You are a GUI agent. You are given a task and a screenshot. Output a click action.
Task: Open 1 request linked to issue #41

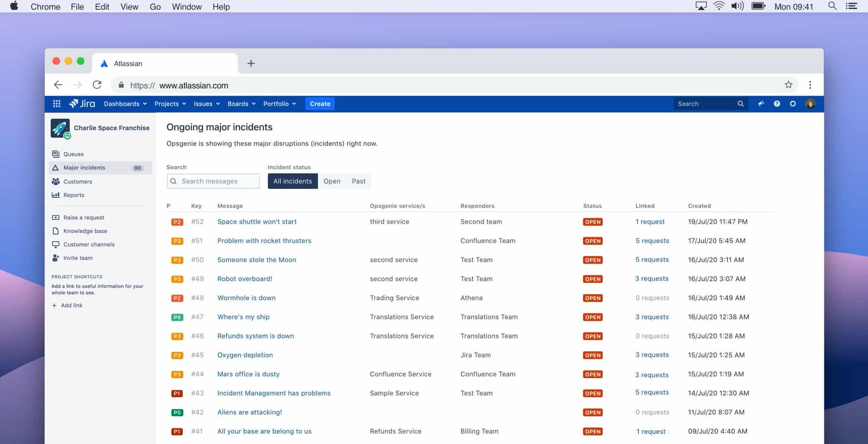[x=651, y=431]
